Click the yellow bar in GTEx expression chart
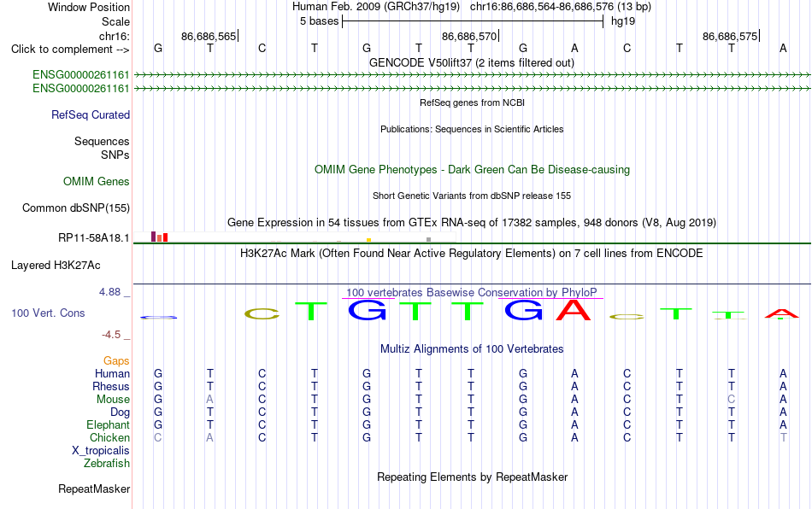 tap(368, 240)
